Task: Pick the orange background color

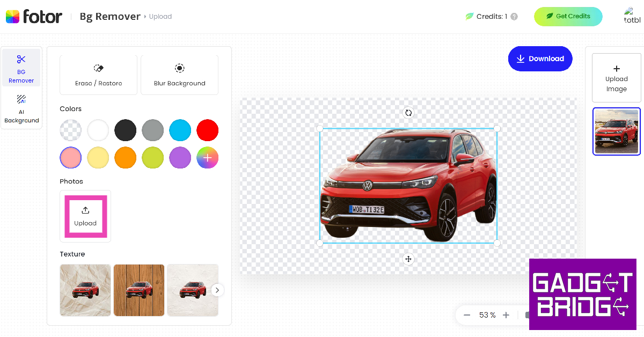Action: (126, 158)
